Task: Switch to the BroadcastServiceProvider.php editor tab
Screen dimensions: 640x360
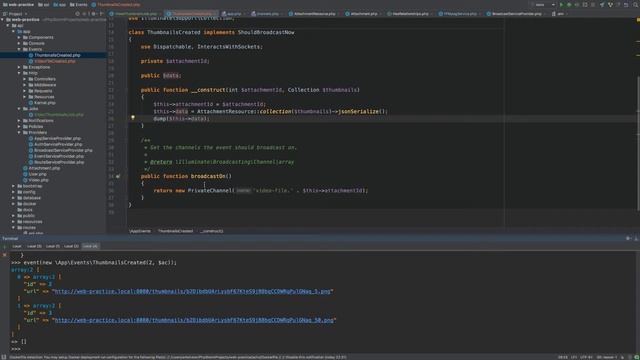Action: pos(516,14)
